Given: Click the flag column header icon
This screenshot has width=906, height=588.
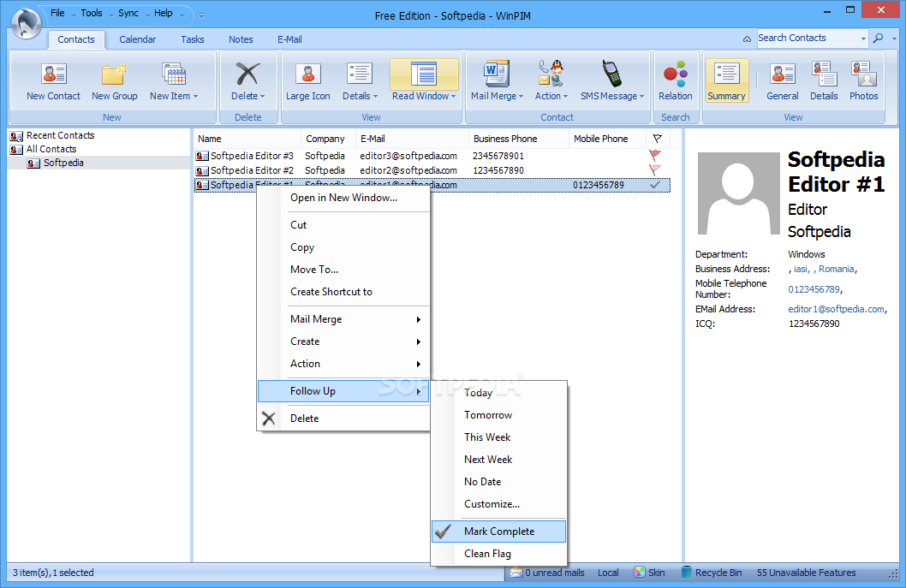Looking at the screenshot, I should (x=657, y=139).
